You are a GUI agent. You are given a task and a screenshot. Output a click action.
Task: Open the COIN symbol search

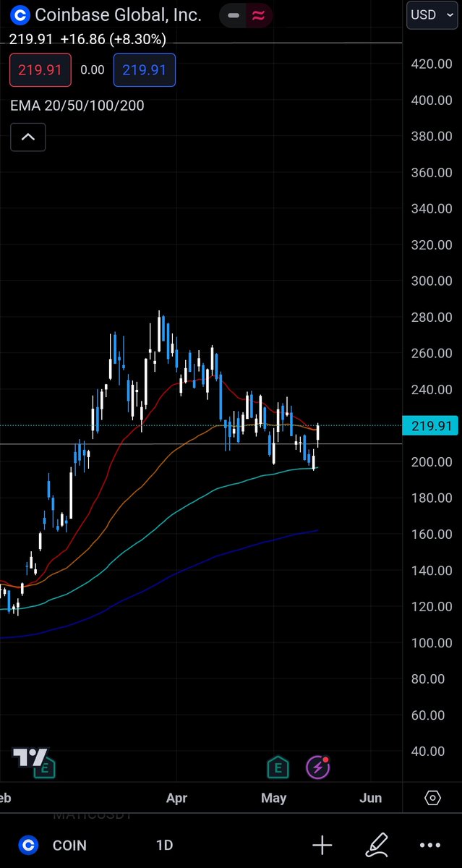69,845
